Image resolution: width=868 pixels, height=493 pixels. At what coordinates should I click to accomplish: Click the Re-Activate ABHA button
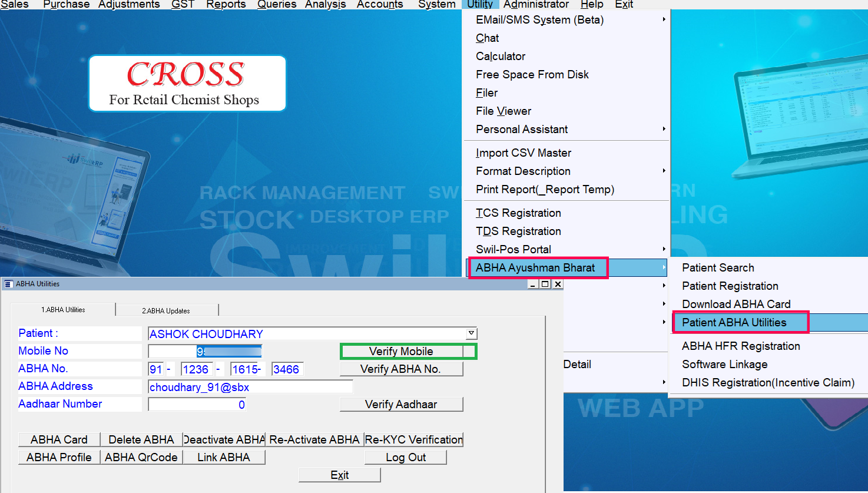[x=314, y=439]
